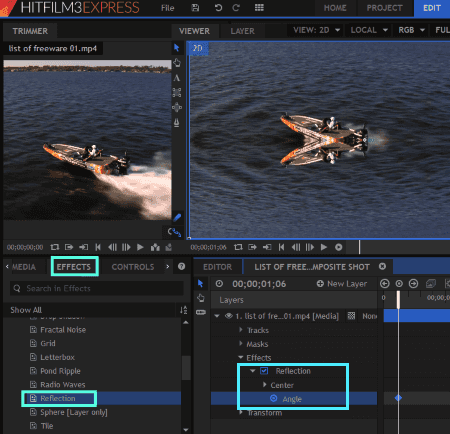Click the New Layer button
Viewport: 450px width, 434px height.
342,284
